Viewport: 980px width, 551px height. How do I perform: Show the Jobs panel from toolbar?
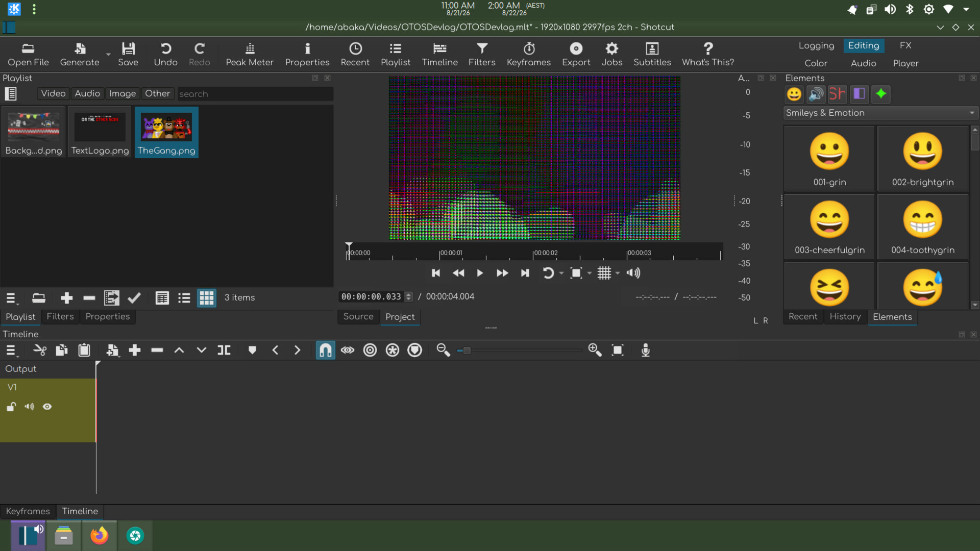coord(612,54)
